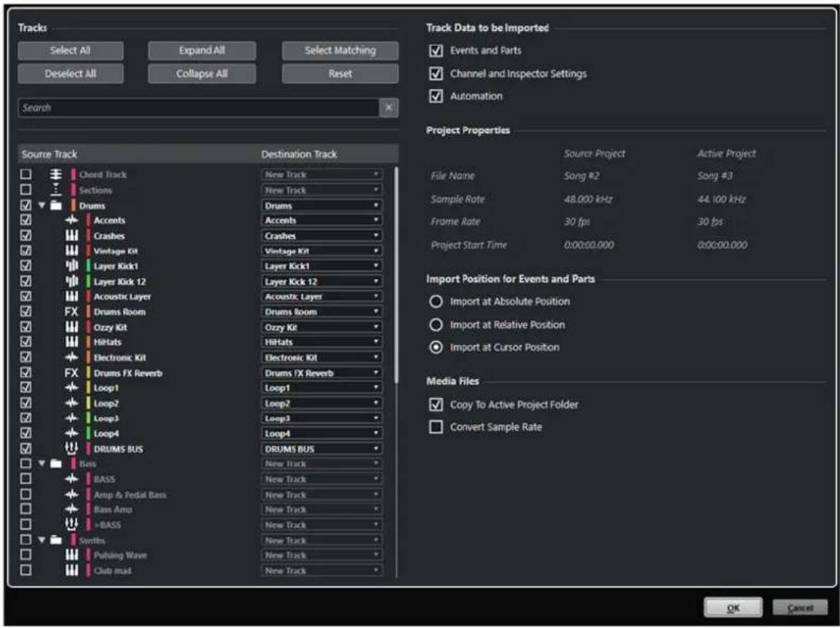
Task: Click the Select Matching button
Action: tap(340, 50)
